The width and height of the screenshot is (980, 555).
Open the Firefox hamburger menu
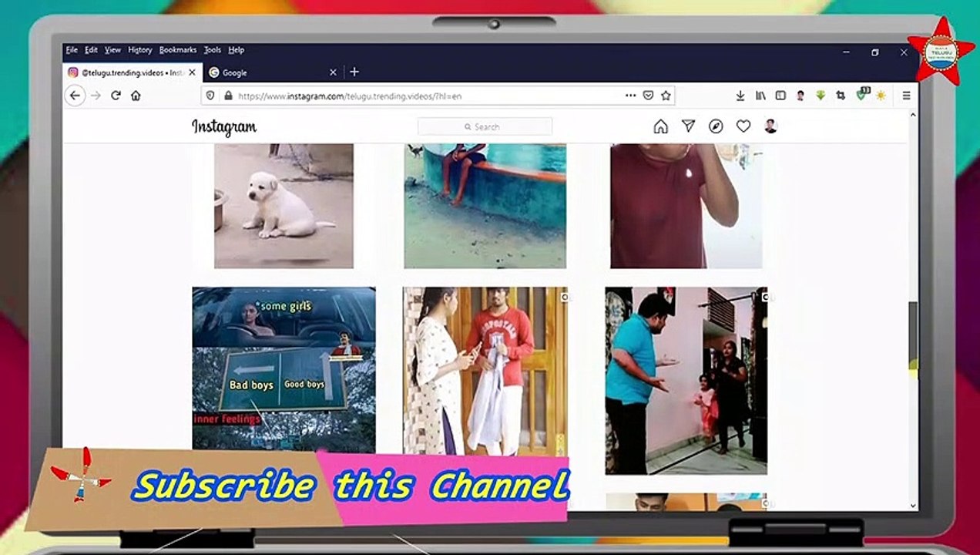point(906,96)
